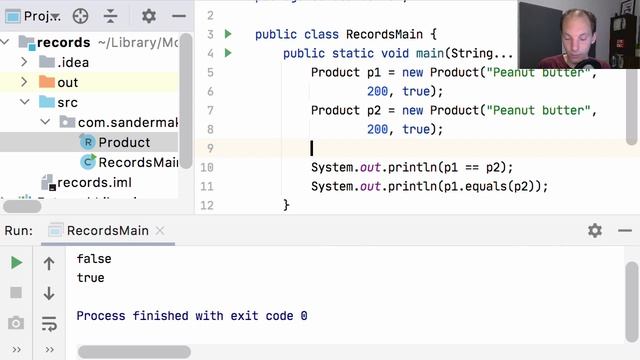Click the camera thread dump icon

(x=16, y=323)
